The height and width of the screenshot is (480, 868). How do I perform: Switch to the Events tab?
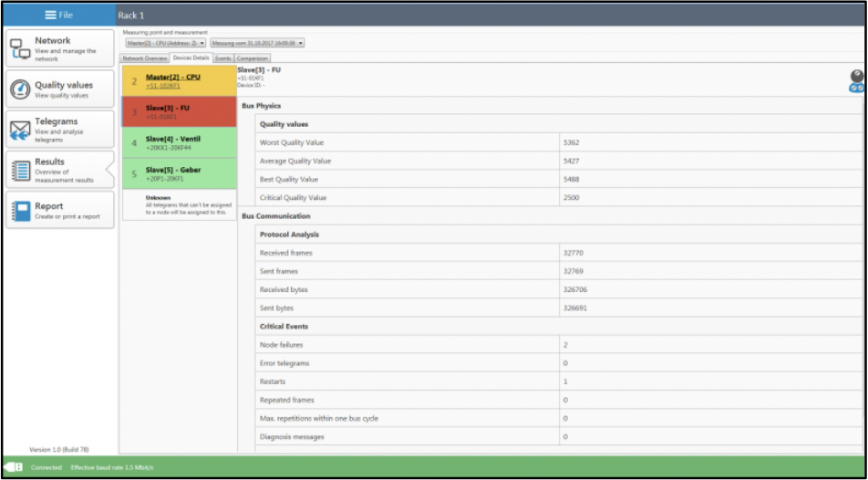click(x=222, y=58)
